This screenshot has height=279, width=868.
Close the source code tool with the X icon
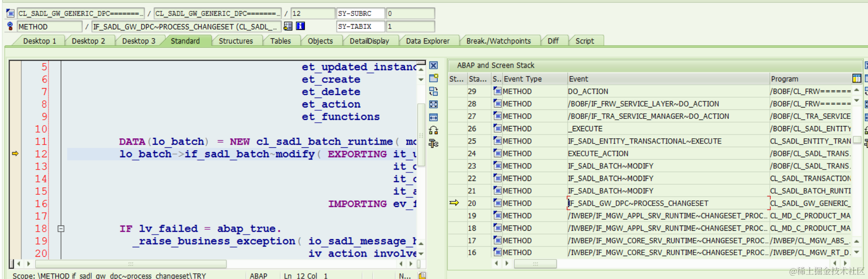pyautogui.click(x=433, y=65)
